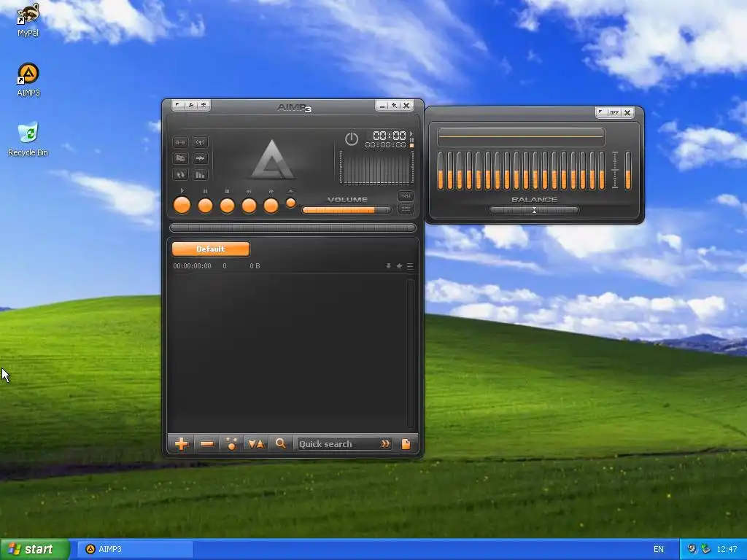Open the playlist misc functions icon

click(231, 444)
